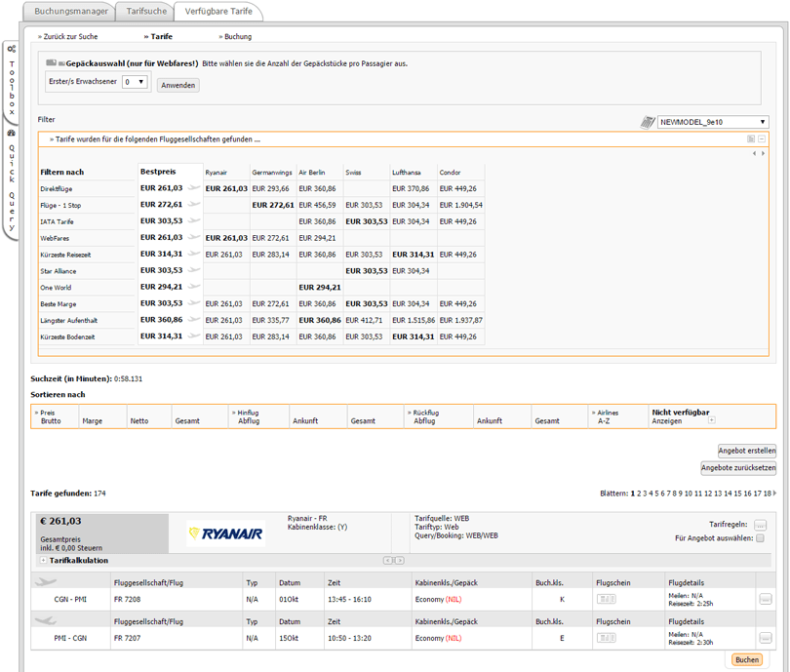This screenshot has width=790, height=672.
Task: Open the Erster/s Erwachsener baggage dropdown
Action: coord(135,82)
